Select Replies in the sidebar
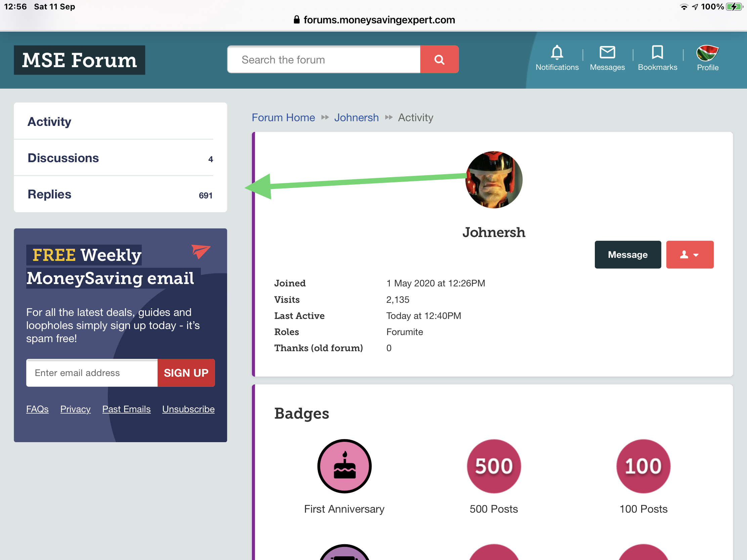This screenshot has height=560, width=747. tap(120, 194)
